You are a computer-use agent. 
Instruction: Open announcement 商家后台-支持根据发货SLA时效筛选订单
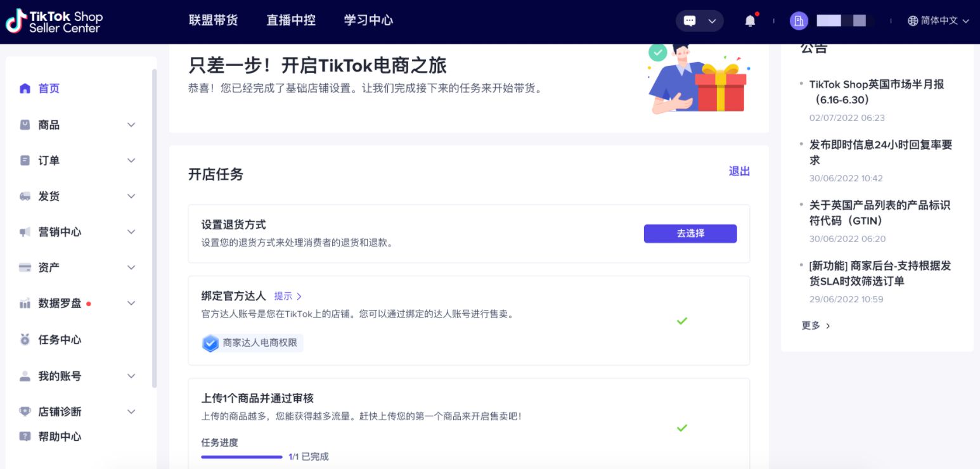tap(880, 273)
